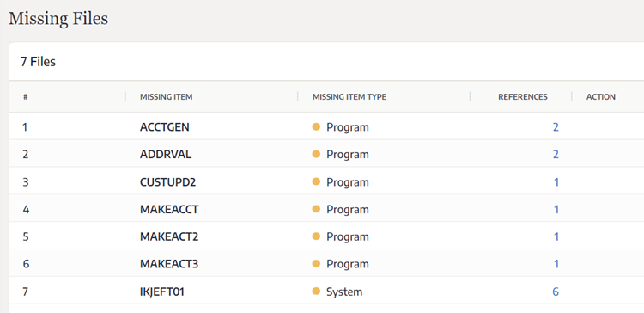Image resolution: width=644 pixels, height=313 pixels.
Task: Click the Program type label for ACCTGEN
Action: pos(348,127)
